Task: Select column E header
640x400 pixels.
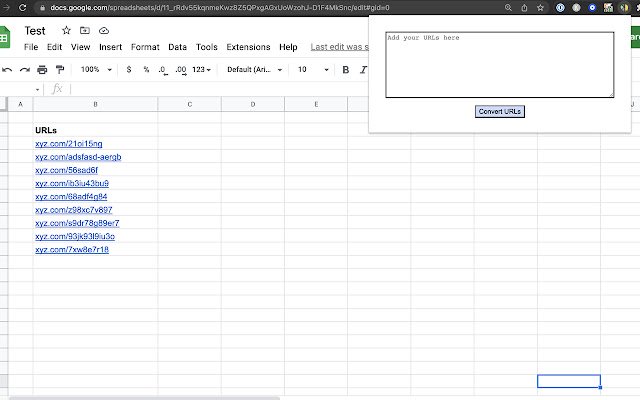Action: 316,104
